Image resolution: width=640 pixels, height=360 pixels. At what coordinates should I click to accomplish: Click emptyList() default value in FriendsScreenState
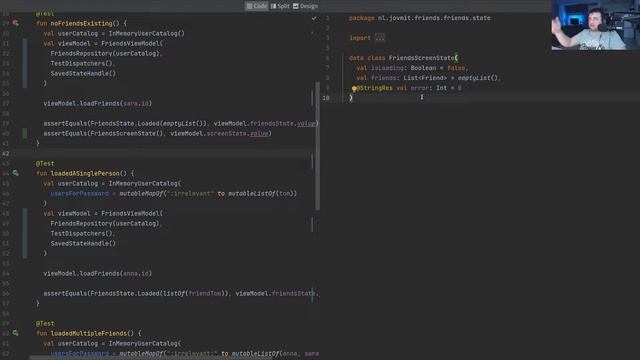click(x=478, y=78)
